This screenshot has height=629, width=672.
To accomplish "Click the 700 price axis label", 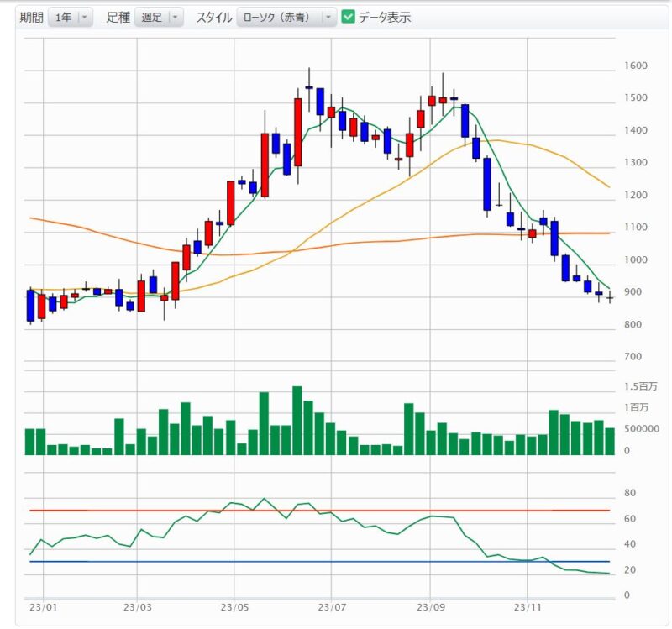I will (x=633, y=357).
